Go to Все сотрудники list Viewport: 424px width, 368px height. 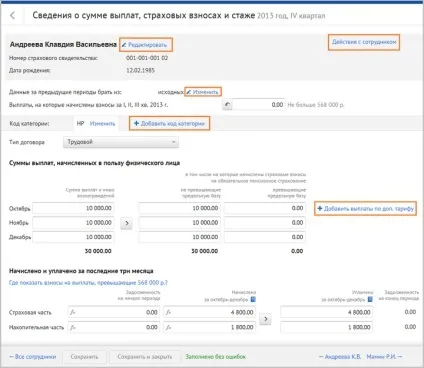pos(33,357)
